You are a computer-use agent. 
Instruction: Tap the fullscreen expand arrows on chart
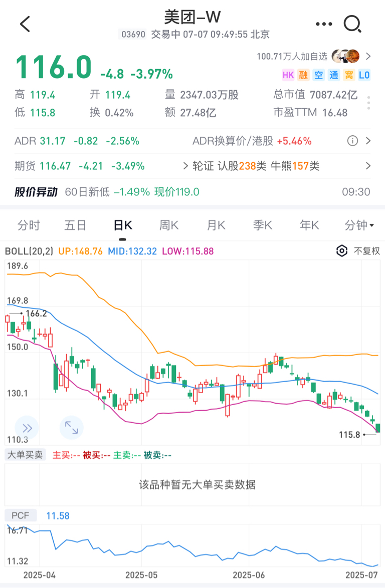pyautogui.click(x=71, y=428)
